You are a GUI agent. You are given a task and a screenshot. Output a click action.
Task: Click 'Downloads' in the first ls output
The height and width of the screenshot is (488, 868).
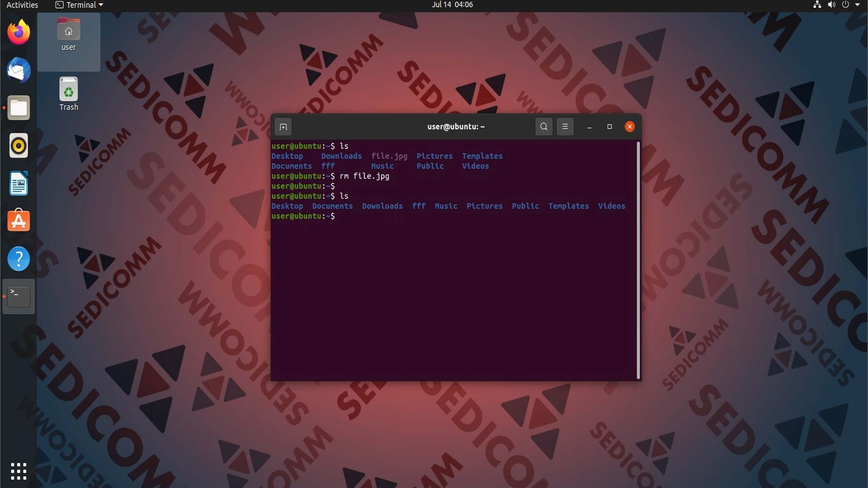click(x=341, y=156)
